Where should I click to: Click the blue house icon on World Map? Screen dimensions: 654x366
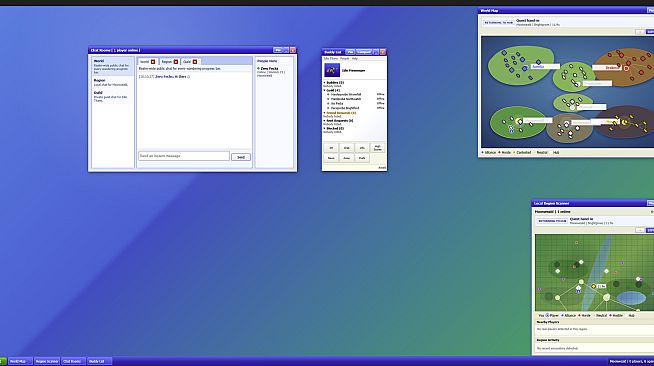(511, 130)
